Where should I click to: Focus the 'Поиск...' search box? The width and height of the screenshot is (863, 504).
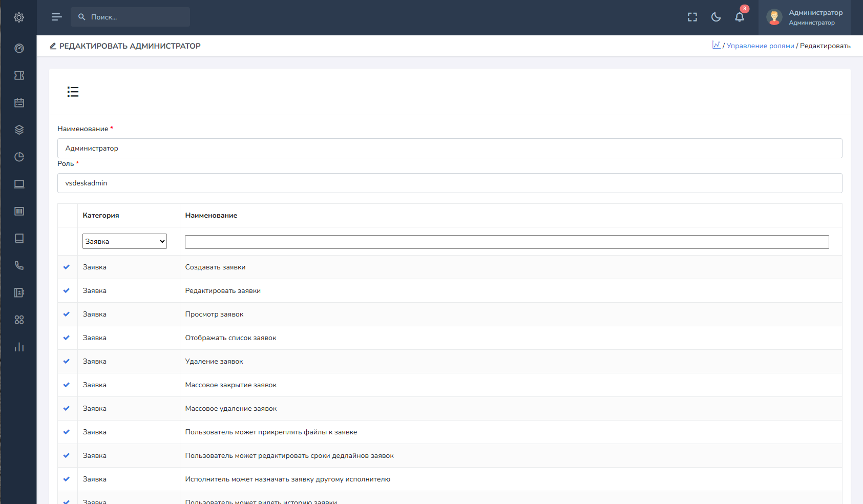click(x=136, y=17)
